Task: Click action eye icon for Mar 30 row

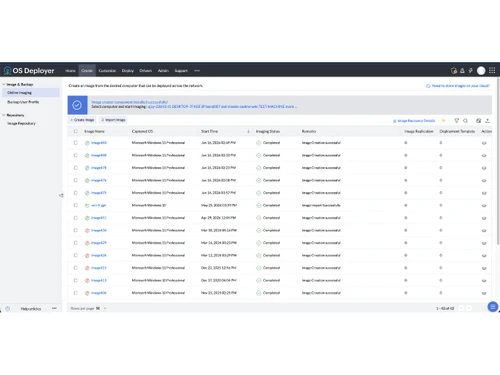Action: (x=484, y=231)
